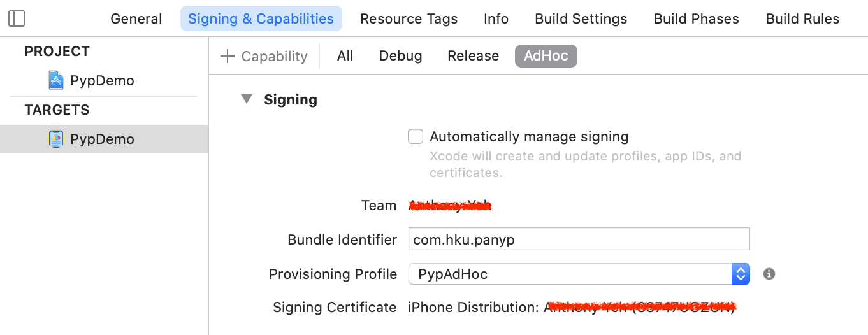Go to the Build Phases tab
The height and width of the screenshot is (335, 868).
(697, 18)
